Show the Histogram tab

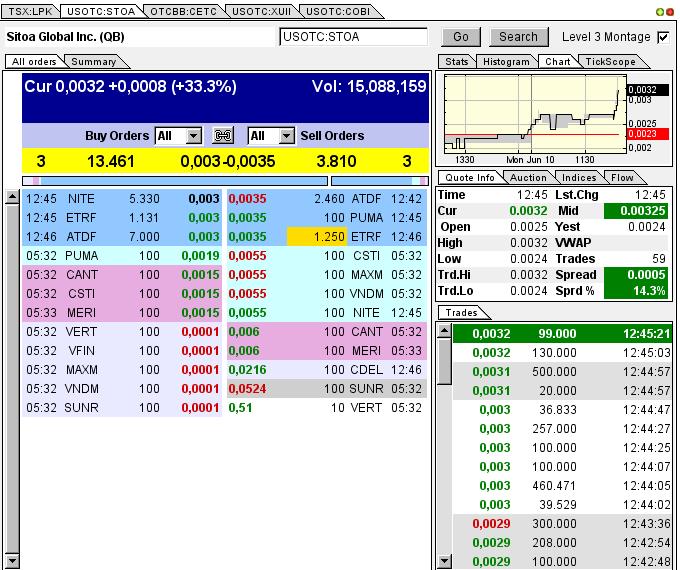(505, 62)
